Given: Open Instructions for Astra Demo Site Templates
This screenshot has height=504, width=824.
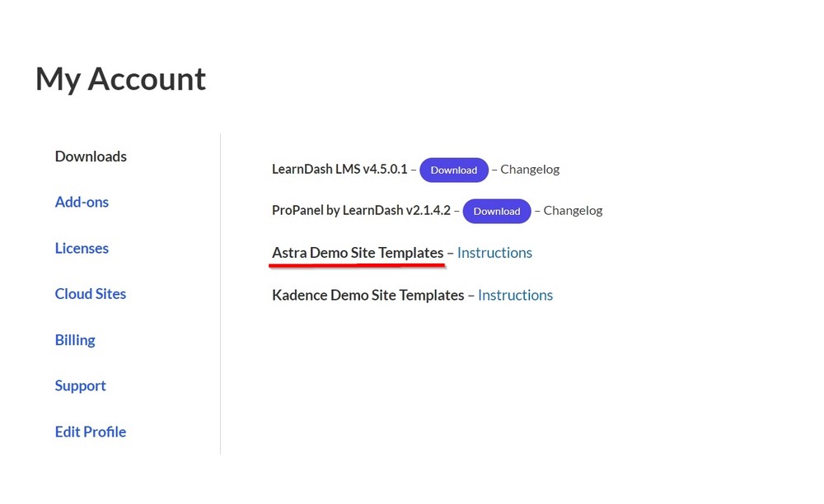Looking at the screenshot, I should pyautogui.click(x=494, y=252).
